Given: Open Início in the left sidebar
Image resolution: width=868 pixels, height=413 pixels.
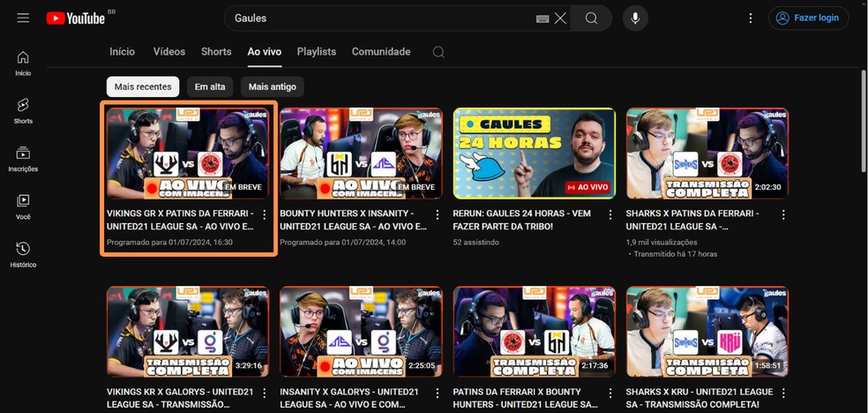Looking at the screenshot, I should 23,64.
